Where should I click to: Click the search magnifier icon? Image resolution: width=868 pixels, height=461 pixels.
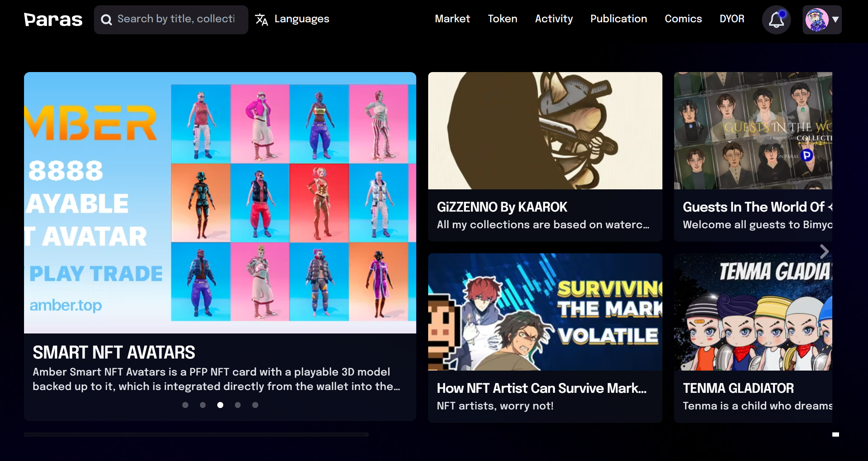point(106,20)
